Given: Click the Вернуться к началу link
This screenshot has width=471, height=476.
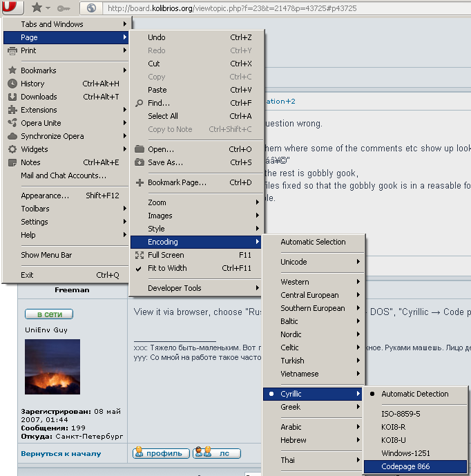Looking at the screenshot, I should click(x=61, y=454).
